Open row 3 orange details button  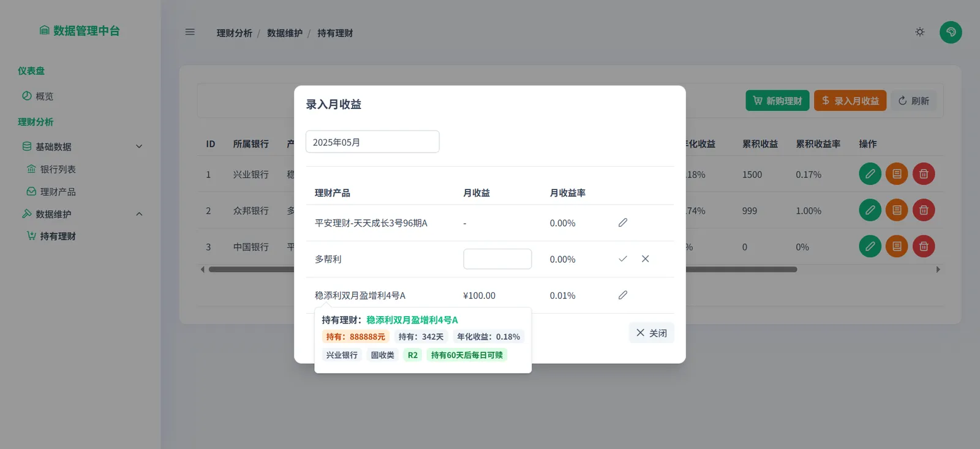897,246
